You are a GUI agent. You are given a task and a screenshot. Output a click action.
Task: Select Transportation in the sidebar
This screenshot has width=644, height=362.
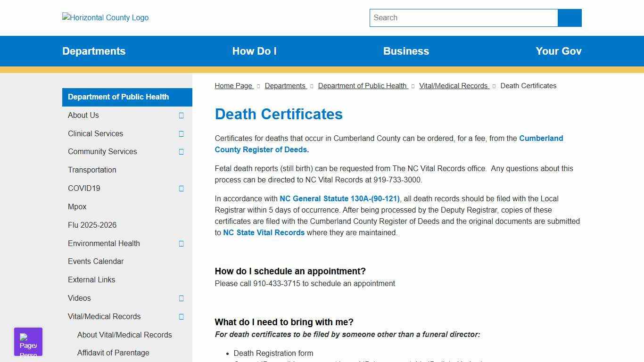(92, 170)
